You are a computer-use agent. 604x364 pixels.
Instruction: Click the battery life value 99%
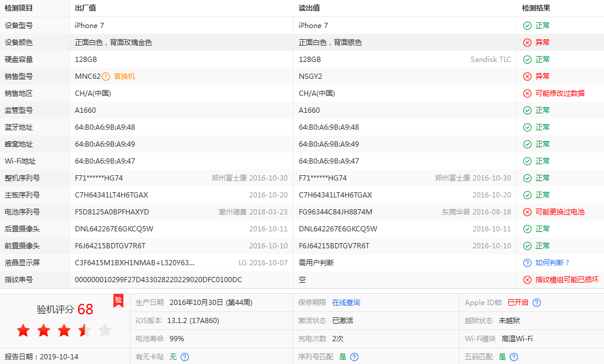(x=177, y=339)
